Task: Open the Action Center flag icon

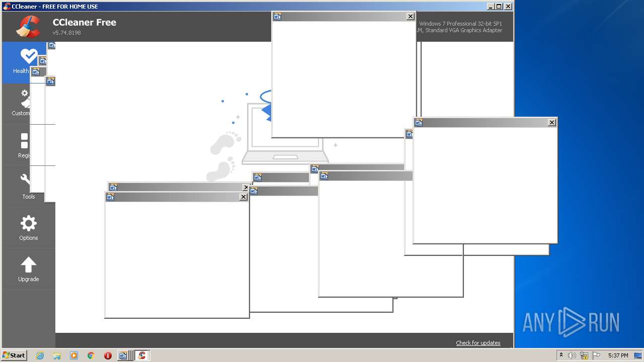Action: coord(596,355)
